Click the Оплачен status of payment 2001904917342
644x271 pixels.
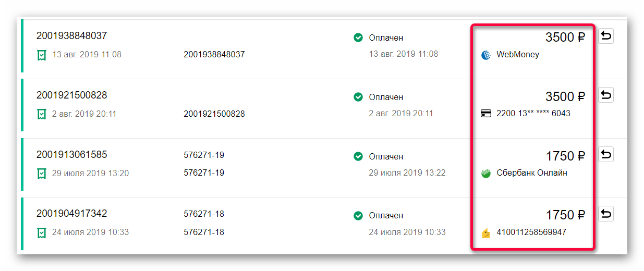point(386,216)
